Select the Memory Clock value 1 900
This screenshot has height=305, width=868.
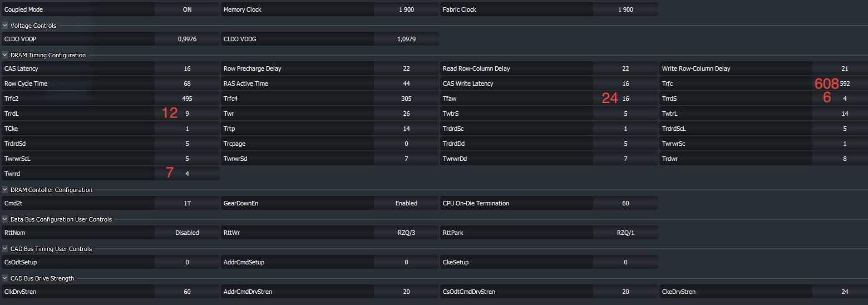point(406,9)
